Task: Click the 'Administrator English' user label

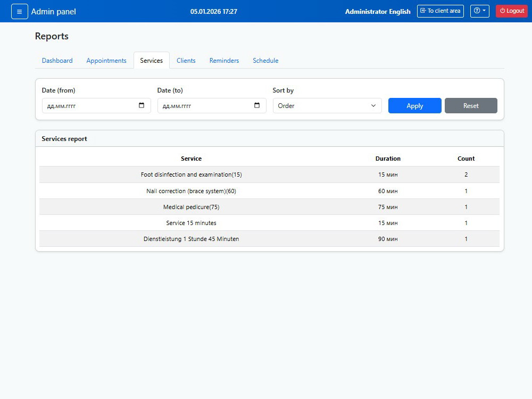Action: coord(378,12)
